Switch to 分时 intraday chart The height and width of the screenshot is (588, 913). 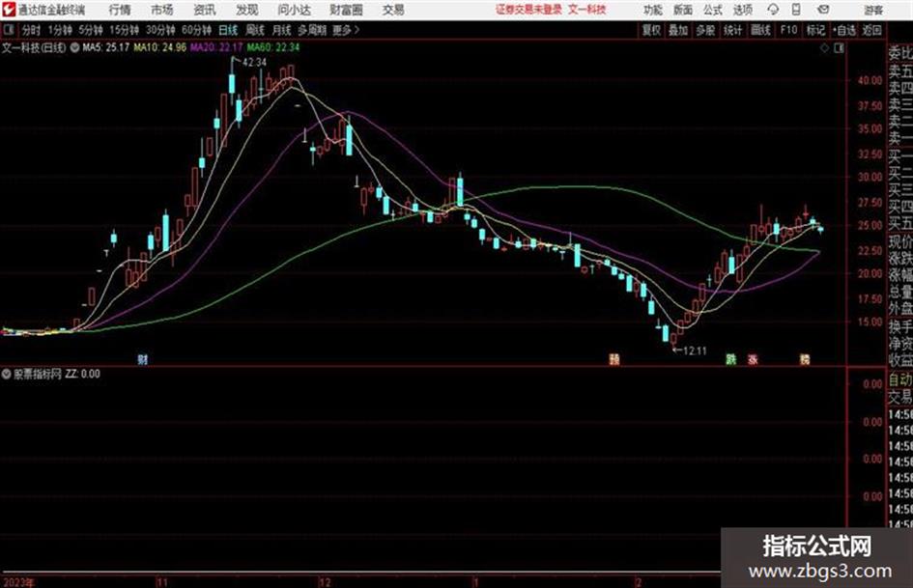(32, 30)
